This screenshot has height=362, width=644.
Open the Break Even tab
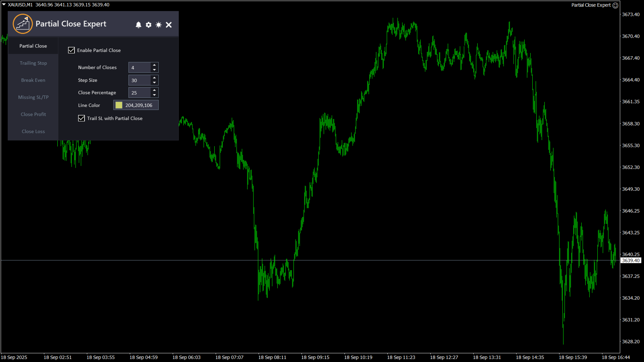[33, 80]
